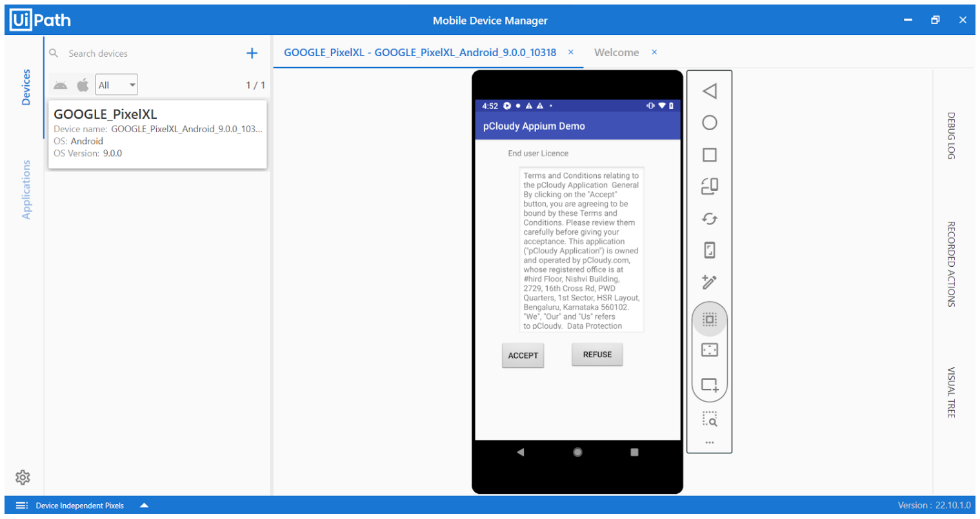Tap the ACCEPT button on phone screen
Viewport: 980px width, 519px height.
tap(523, 355)
